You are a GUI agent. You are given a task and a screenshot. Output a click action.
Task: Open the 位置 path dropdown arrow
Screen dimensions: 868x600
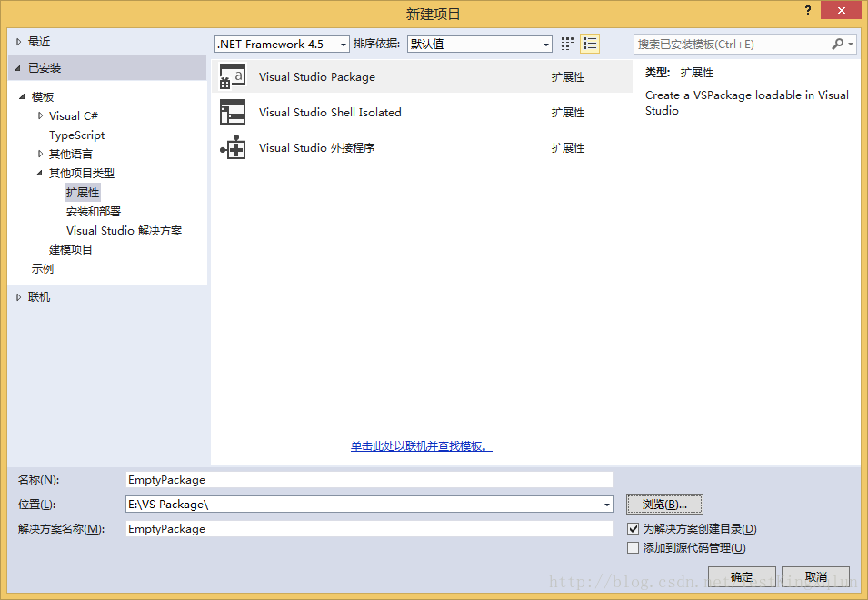tap(607, 505)
